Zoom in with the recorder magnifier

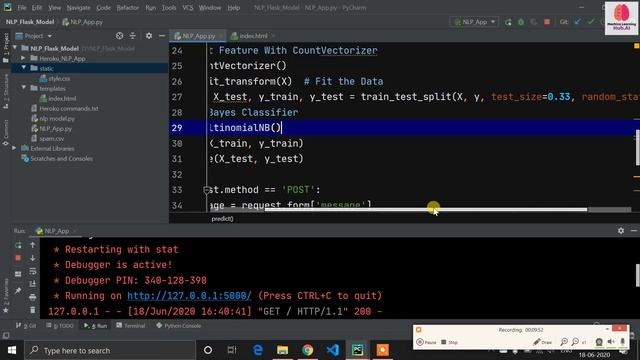564,342
